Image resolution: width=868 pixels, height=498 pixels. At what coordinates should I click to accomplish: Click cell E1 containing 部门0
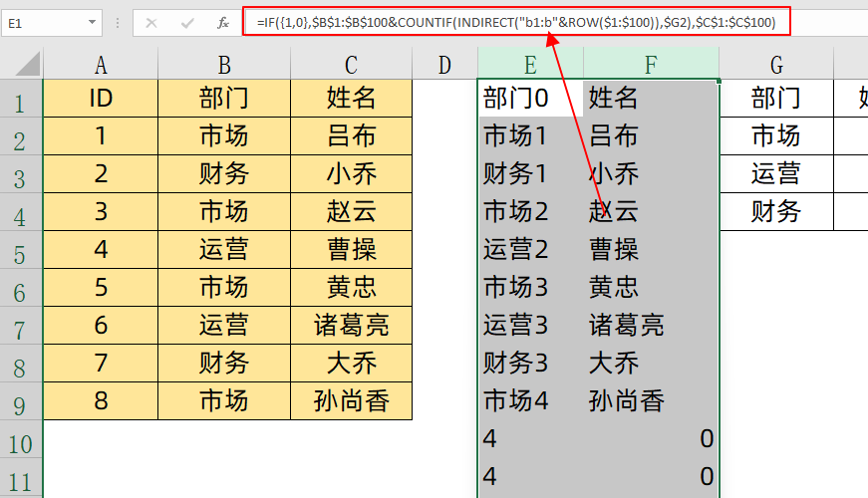(x=530, y=99)
